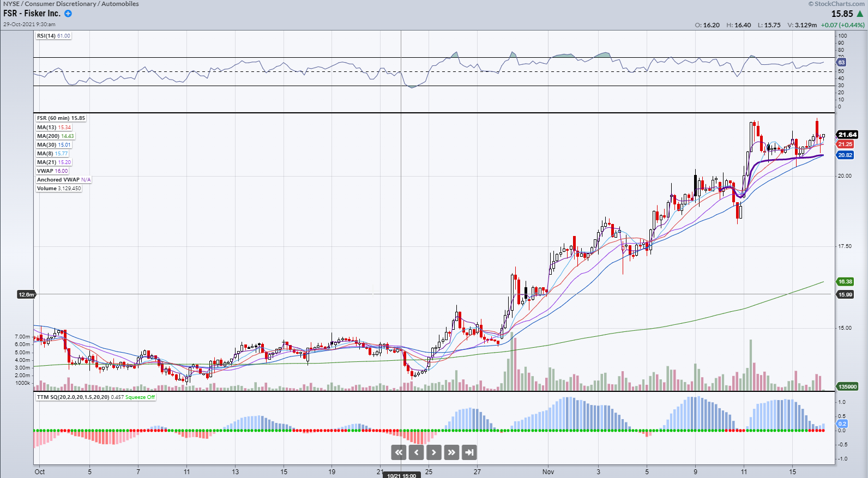Click the 25 label on date axis
Image resolution: width=868 pixels, height=478 pixels.
[429, 471]
